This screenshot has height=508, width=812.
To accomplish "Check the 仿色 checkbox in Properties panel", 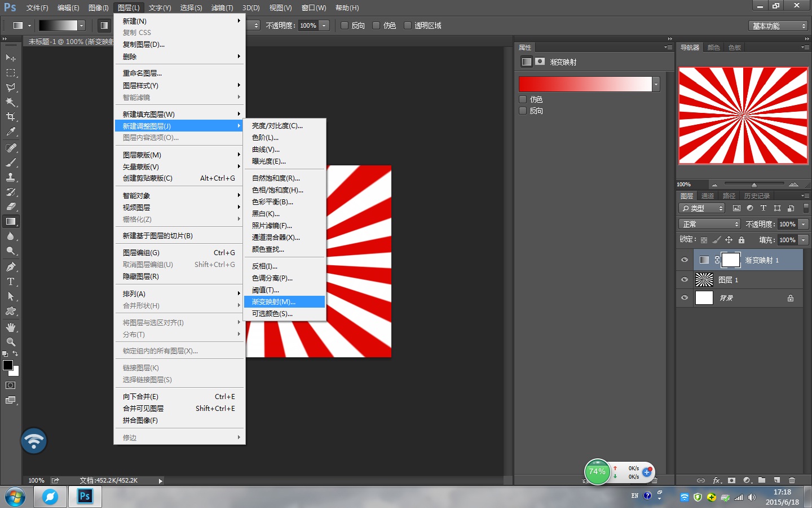I will [x=523, y=99].
